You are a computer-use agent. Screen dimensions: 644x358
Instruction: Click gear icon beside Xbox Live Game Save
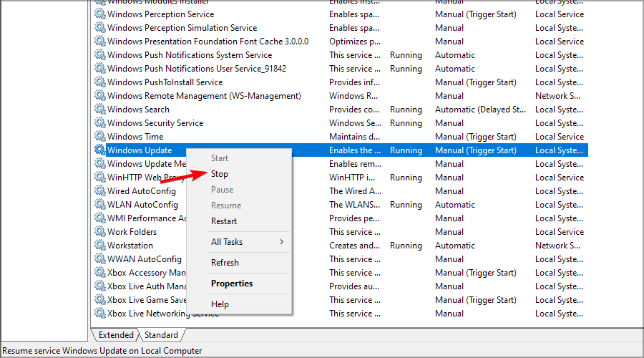coord(99,299)
